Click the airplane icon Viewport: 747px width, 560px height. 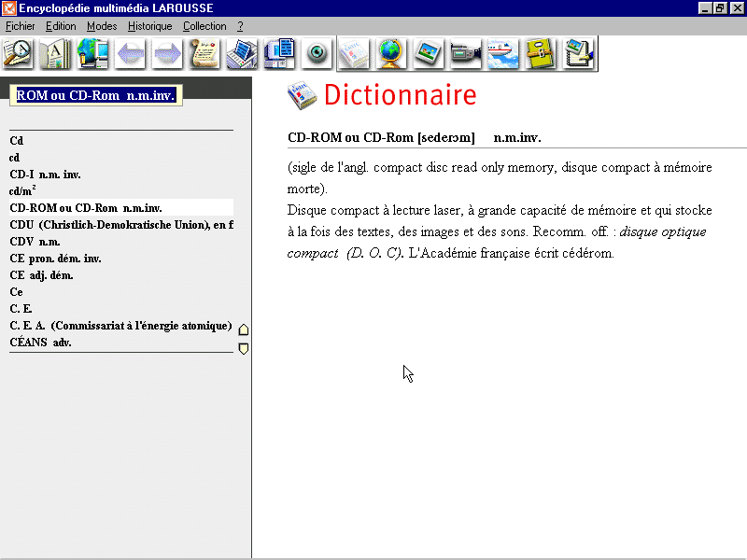pos(503,53)
